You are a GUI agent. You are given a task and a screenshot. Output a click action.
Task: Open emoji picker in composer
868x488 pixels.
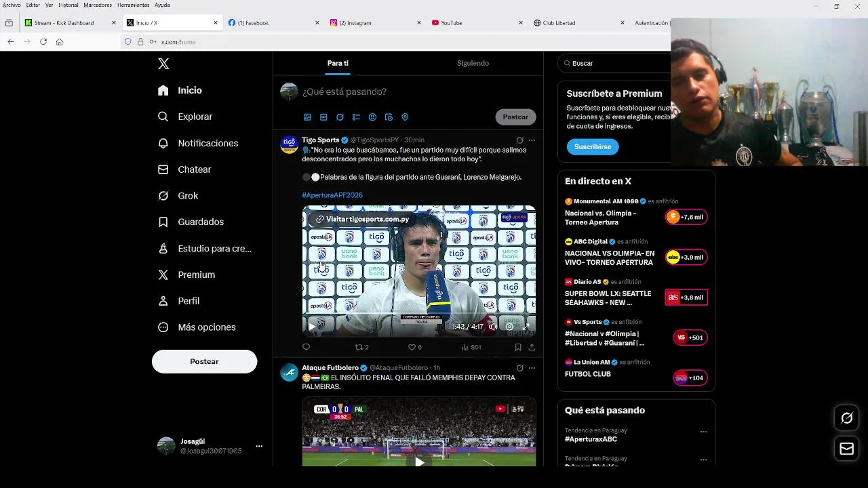point(372,117)
